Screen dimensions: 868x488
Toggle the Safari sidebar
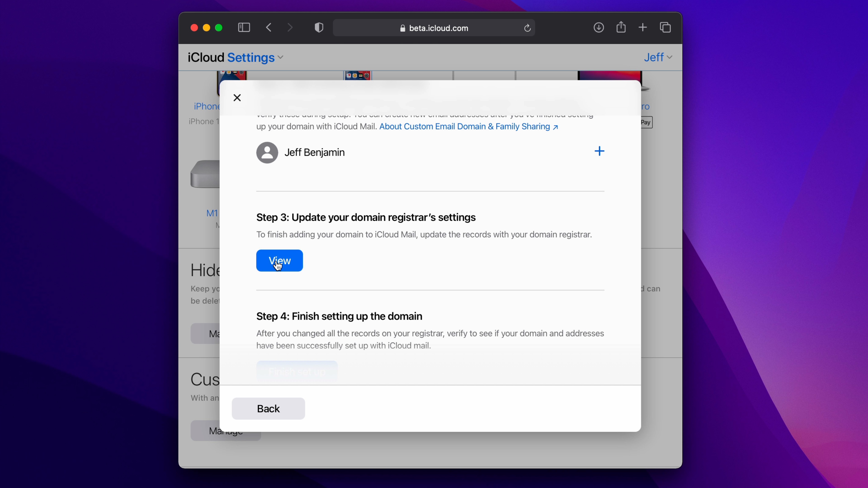pyautogui.click(x=244, y=28)
